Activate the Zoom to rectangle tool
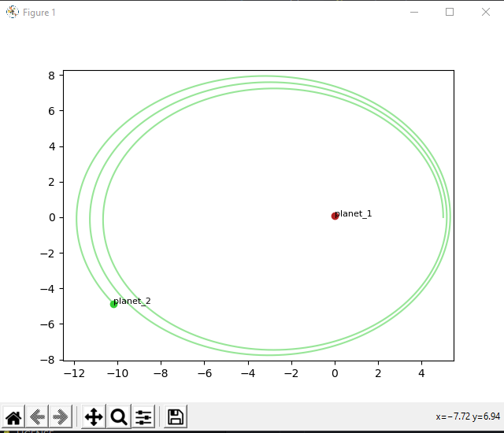 (x=119, y=417)
